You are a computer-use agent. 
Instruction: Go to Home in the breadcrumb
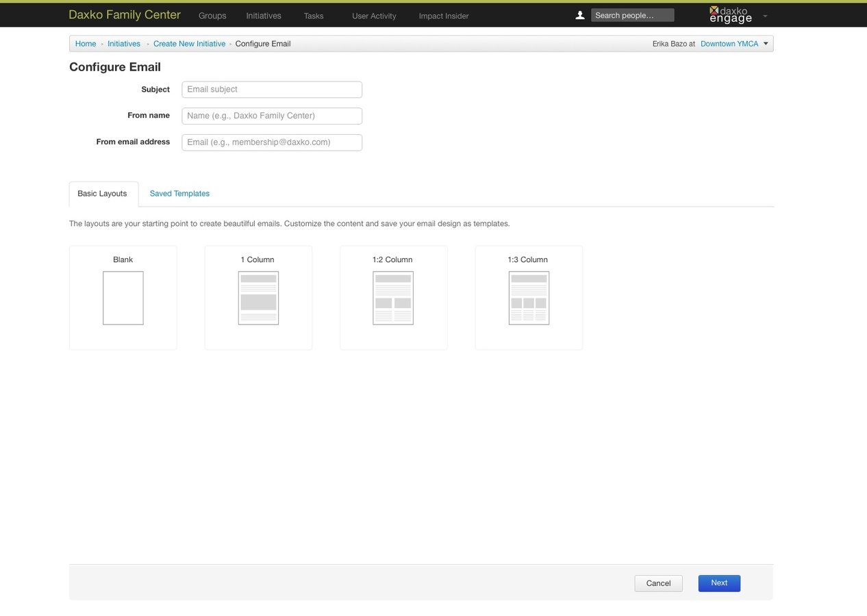[x=86, y=44]
